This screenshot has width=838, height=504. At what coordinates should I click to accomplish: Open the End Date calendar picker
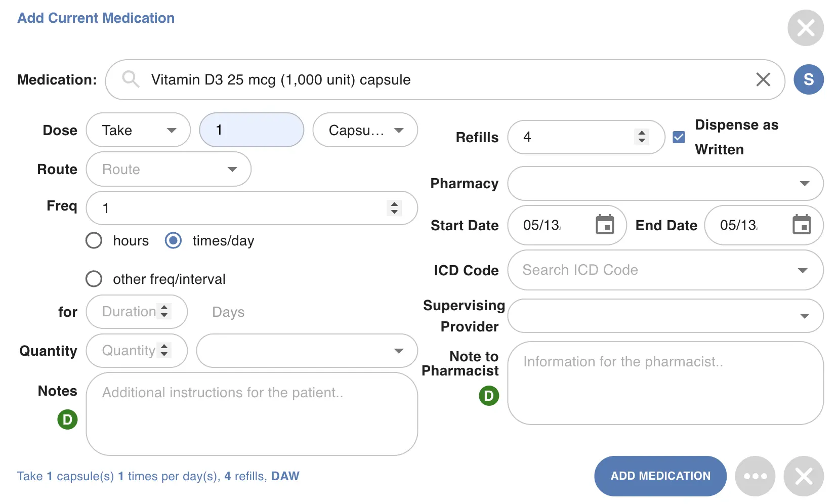point(802,225)
